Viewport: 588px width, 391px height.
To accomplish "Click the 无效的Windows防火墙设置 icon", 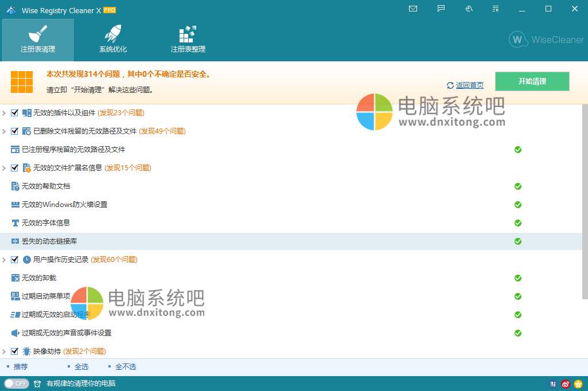I will 15,205.
